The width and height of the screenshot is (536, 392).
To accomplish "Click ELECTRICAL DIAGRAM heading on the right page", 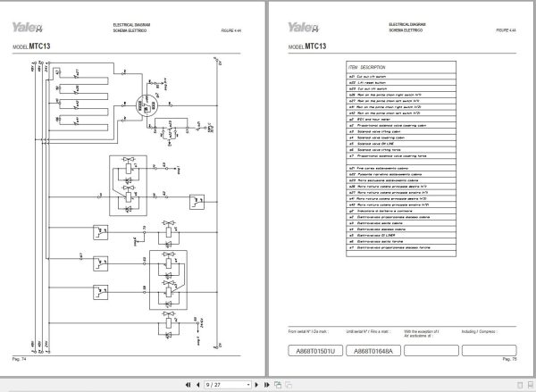I will pyautogui.click(x=407, y=25).
